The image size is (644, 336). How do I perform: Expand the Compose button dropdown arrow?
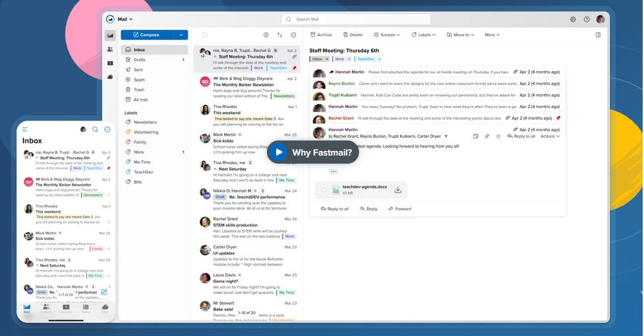coord(181,35)
